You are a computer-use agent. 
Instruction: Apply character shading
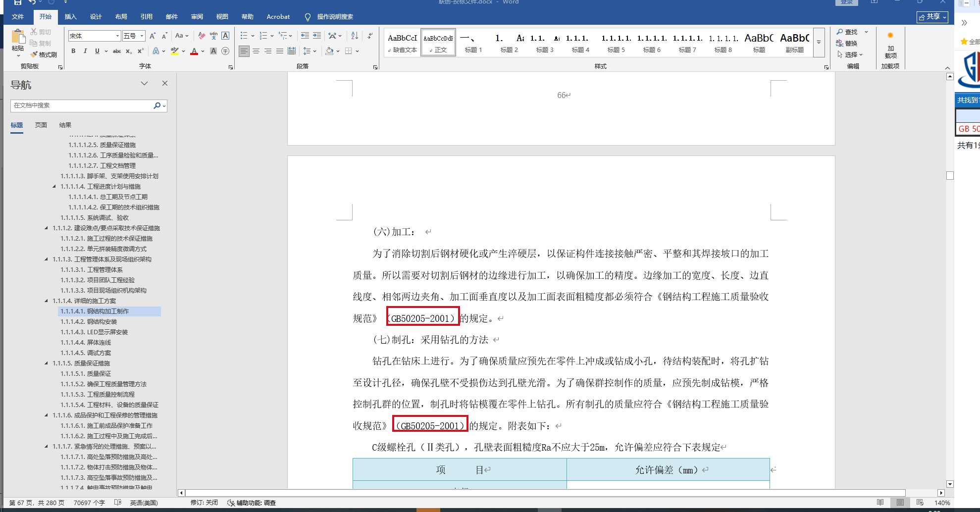(213, 51)
